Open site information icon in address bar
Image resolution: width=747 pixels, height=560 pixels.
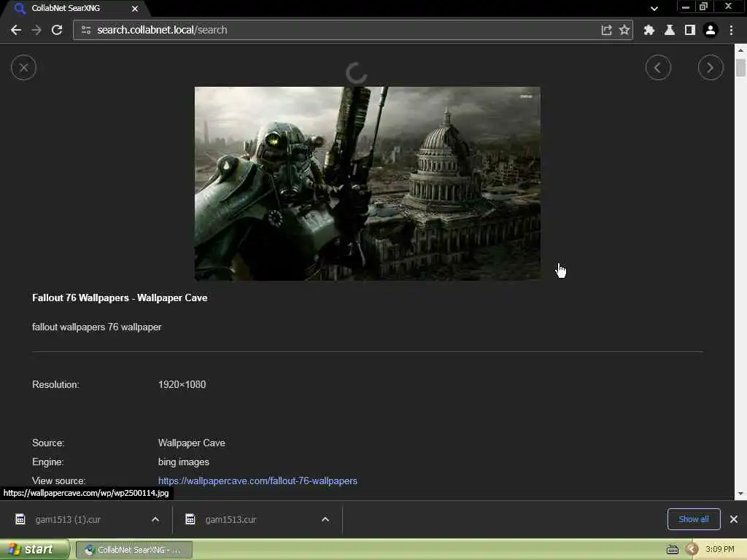tap(86, 30)
